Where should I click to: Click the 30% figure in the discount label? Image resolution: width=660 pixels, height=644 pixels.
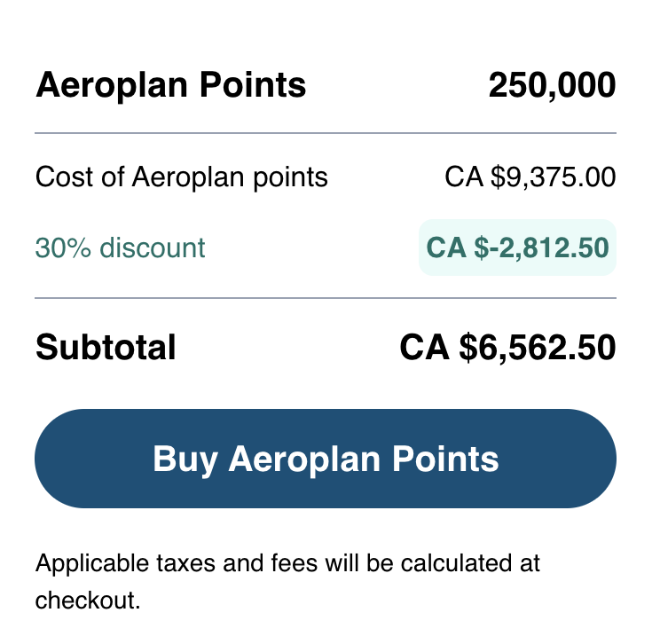(x=55, y=247)
